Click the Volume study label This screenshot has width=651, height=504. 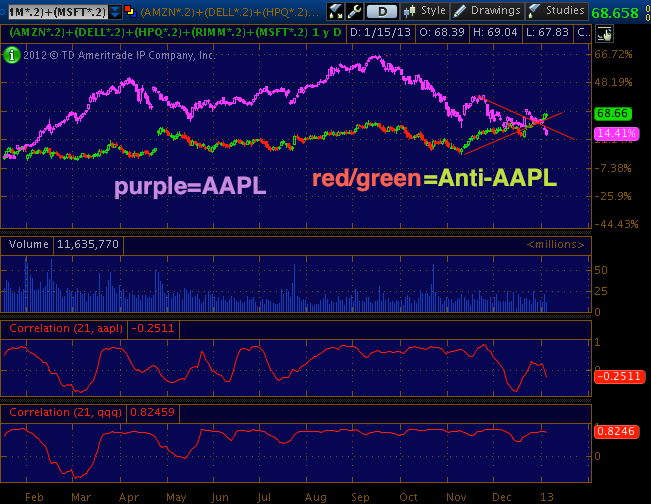[x=29, y=244]
